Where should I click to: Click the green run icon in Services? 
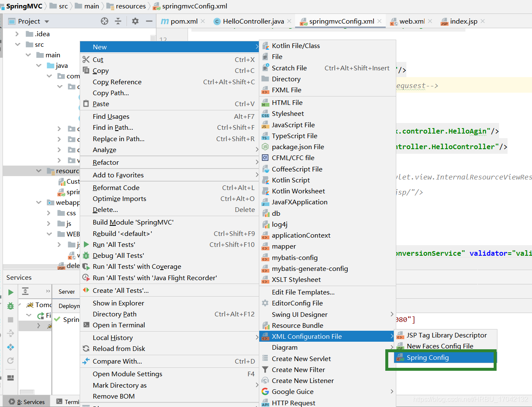(x=11, y=292)
